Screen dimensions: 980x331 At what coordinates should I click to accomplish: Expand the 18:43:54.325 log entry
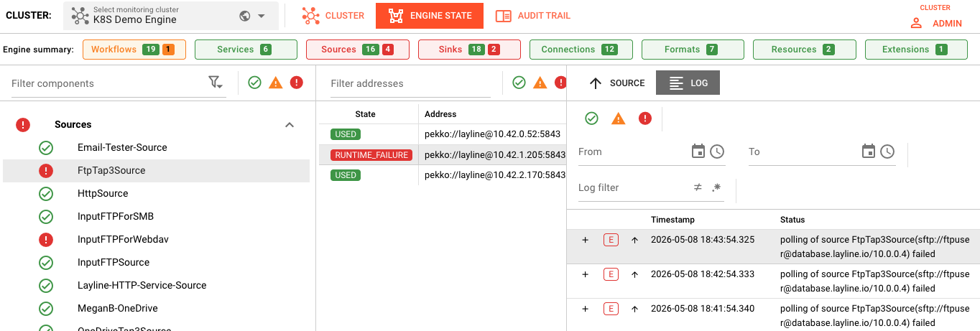click(x=585, y=240)
